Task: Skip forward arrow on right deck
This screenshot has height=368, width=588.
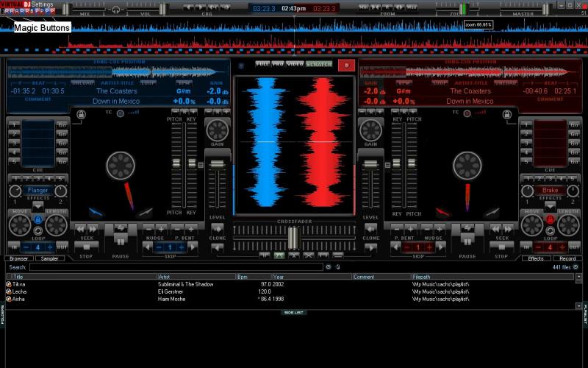Action: [441, 247]
